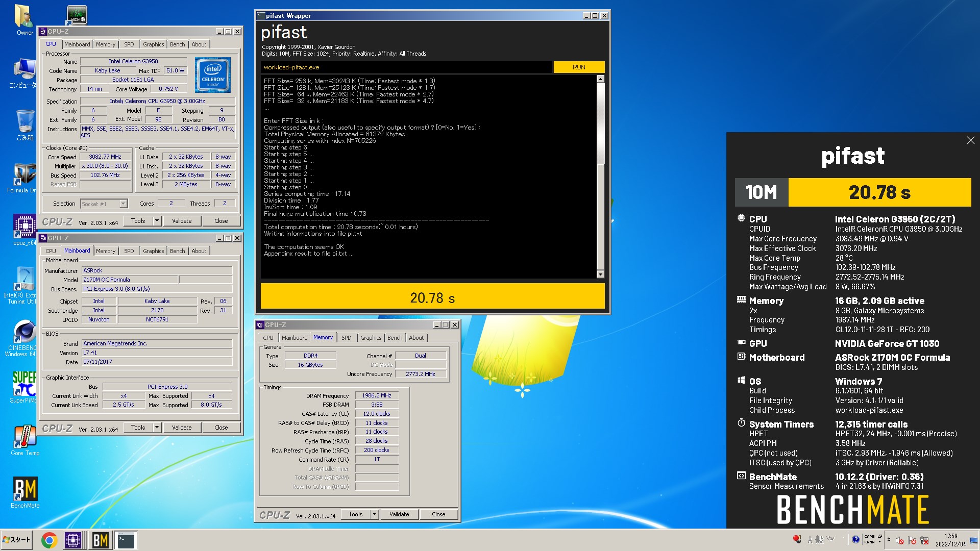The height and width of the screenshot is (551, 980).
Task: Click the DRAM Frequency value 1986.2 MHz
Action: (377, 395)
